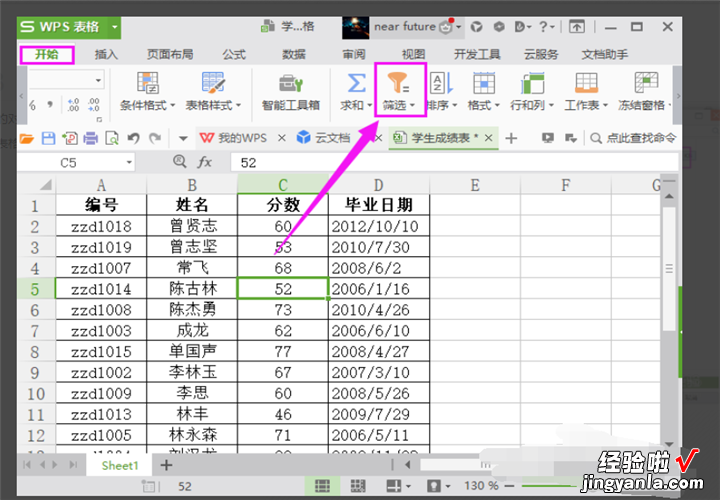Image resolution: width=720 pixels, height=500 pixels.
Task: Click the export to PDF icon
Action: pyautogui.click(x=70, y=138)
